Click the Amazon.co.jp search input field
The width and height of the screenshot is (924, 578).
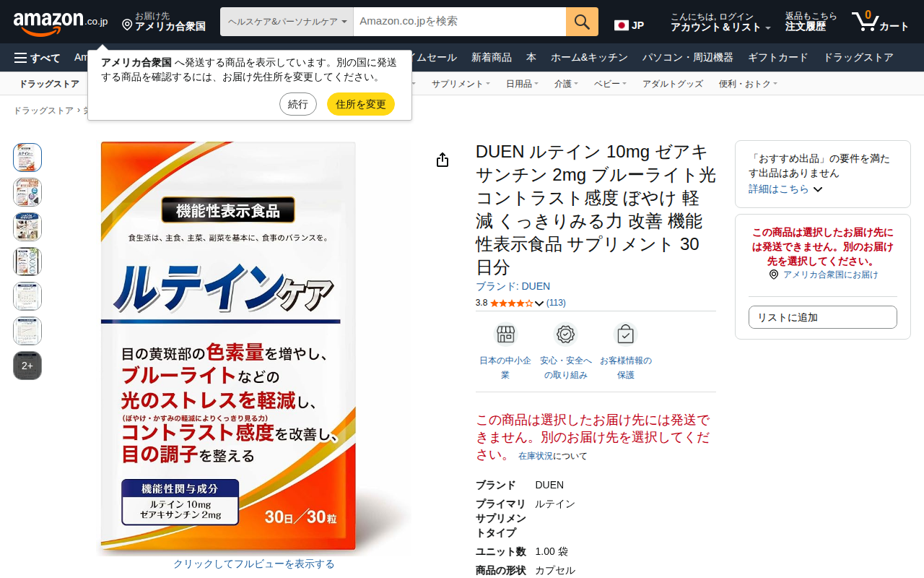pyautogui.click(x=460, y=22)
